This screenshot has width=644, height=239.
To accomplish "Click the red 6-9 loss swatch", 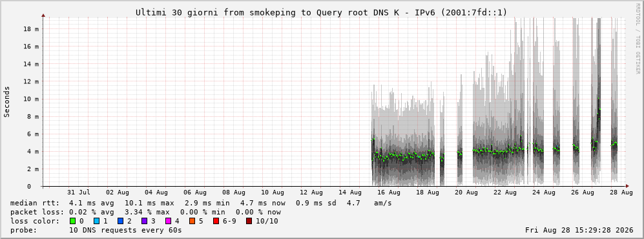I will (216, 222).
